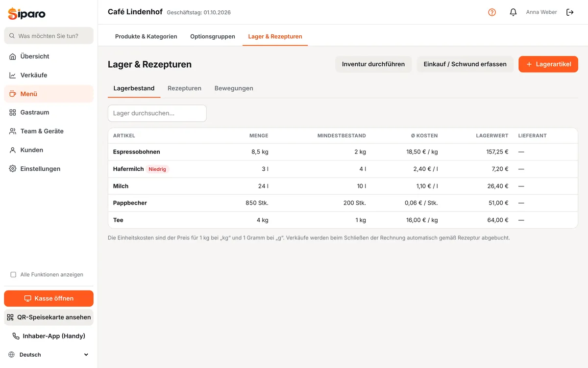Image resolution: width=588 pixels, height=368 pixels.
Task: Select the Lagerbestand sub-tab
Action: [134, 88]
